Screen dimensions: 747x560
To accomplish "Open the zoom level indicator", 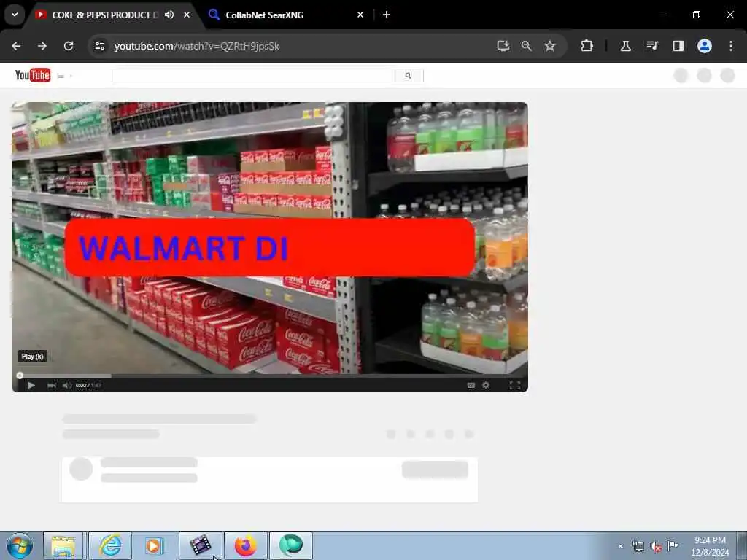I will pyautogui.click(x=527, y=46).
